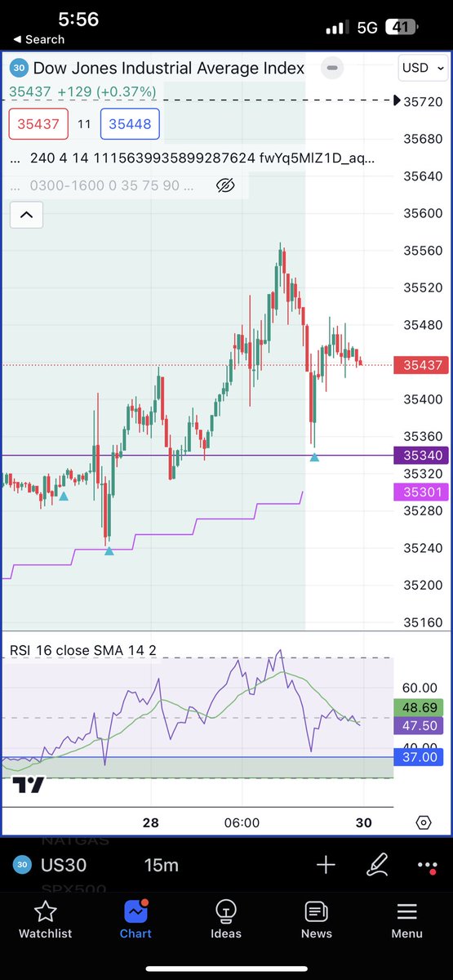Open the three-dot more options menu
453x980 pixels.
(427, 866)
